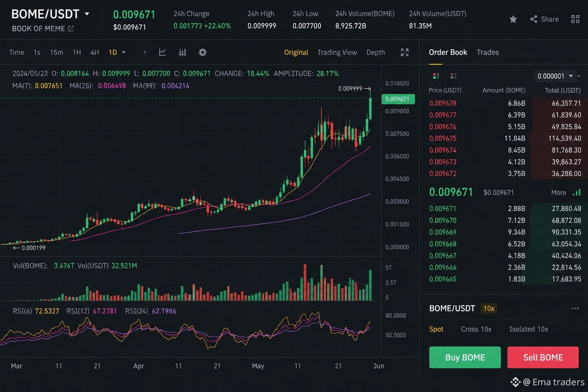
Task: Switch to Depth chart view
Action: (x=376, y=52)
